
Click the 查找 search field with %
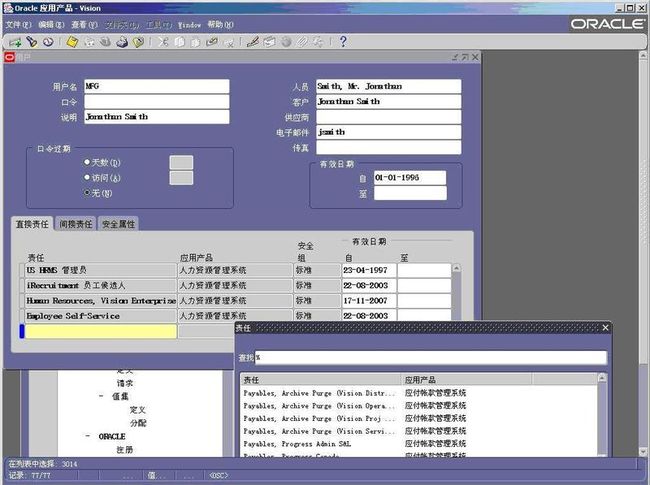pos(431,358)
